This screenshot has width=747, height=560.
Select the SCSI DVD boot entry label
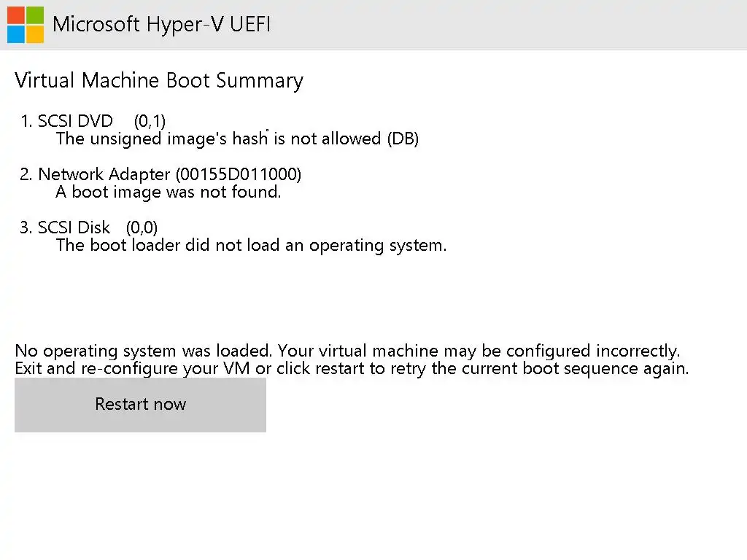pyautogui.click(x=75, y=121)
